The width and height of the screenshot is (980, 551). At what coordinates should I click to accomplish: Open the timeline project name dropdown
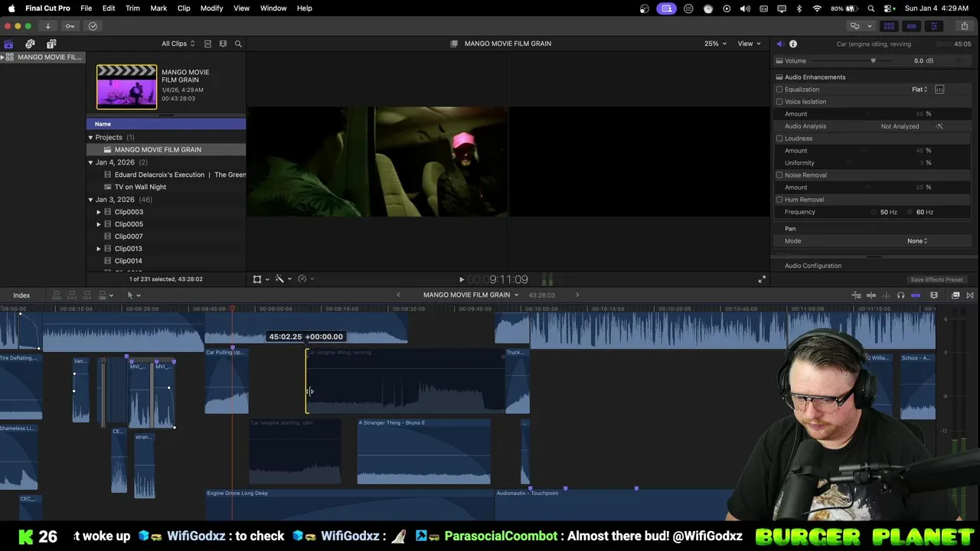(471, 295)
